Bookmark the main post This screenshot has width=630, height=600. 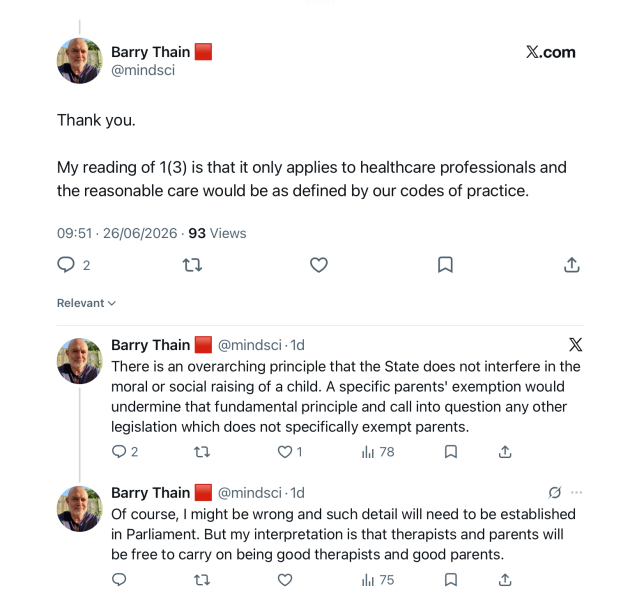445,265
